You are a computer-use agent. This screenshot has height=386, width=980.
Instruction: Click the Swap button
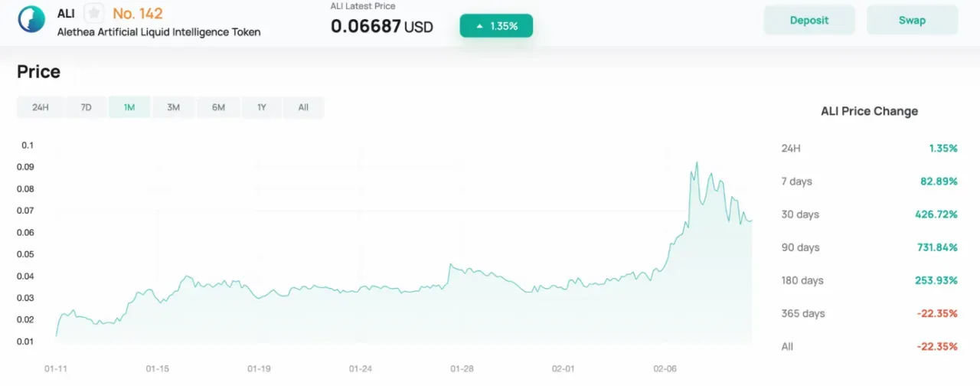point(912,20)
